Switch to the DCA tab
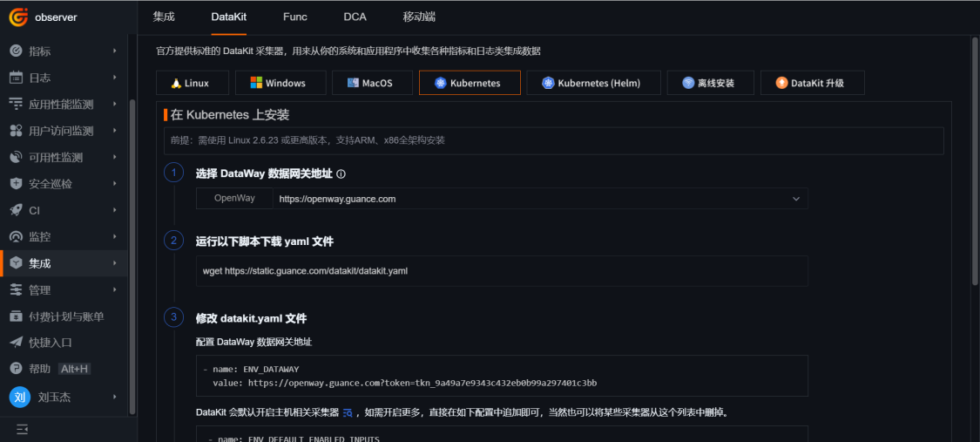 pos(355,17)
